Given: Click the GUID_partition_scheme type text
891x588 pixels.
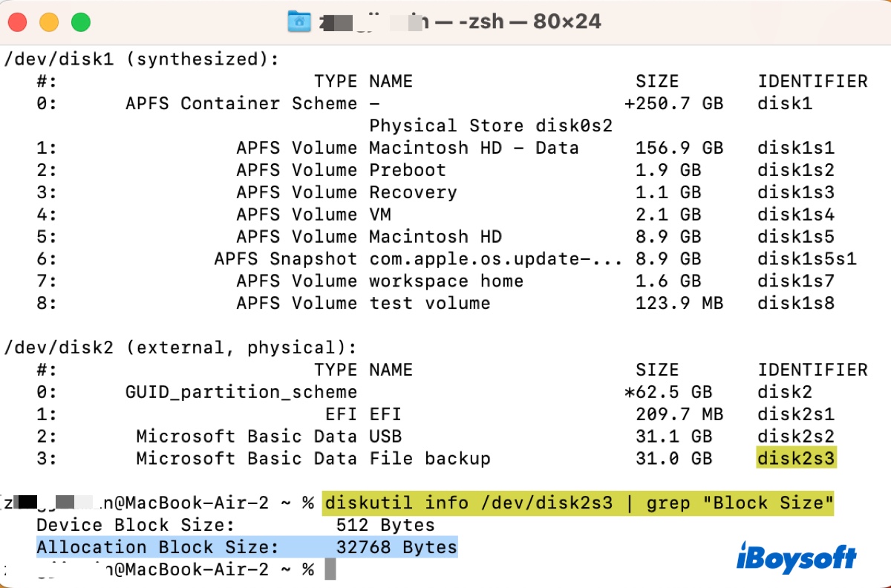Looking at the screenshot, I should tap(241, 392).
